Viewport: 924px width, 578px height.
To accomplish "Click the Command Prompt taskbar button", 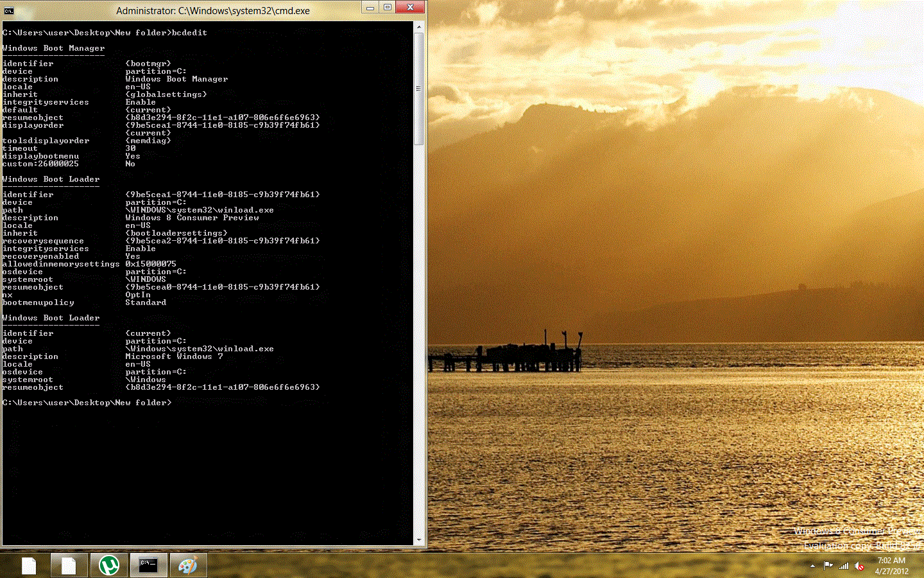I will pyautogui.click(x=148, y=566).
